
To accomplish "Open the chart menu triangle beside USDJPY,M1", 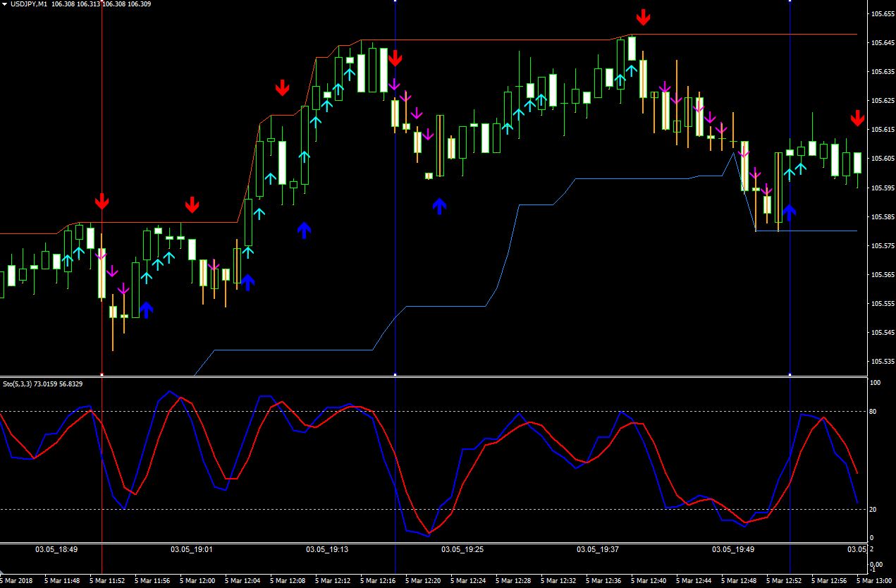I will coord(4,4).
